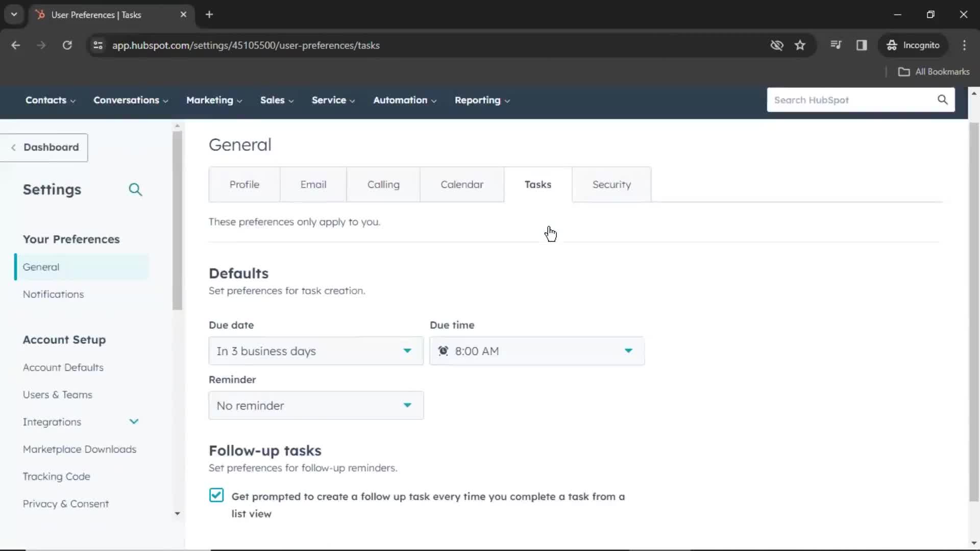This screenshot has width=980, height=551.
Task: Click the Settings search magnifier icon
Action: pyautogui.click(x=135, y=189)
